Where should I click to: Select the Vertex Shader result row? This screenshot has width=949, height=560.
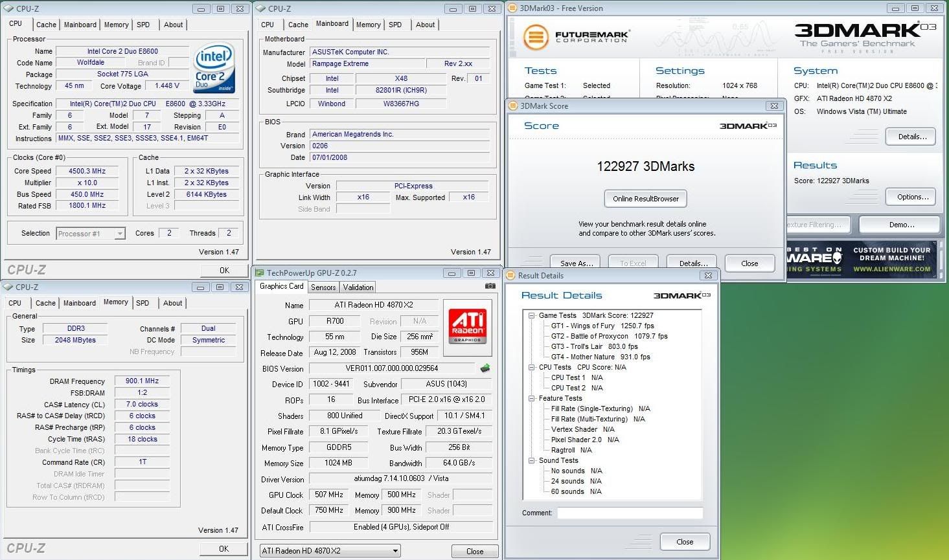click(x=582, y=430)
